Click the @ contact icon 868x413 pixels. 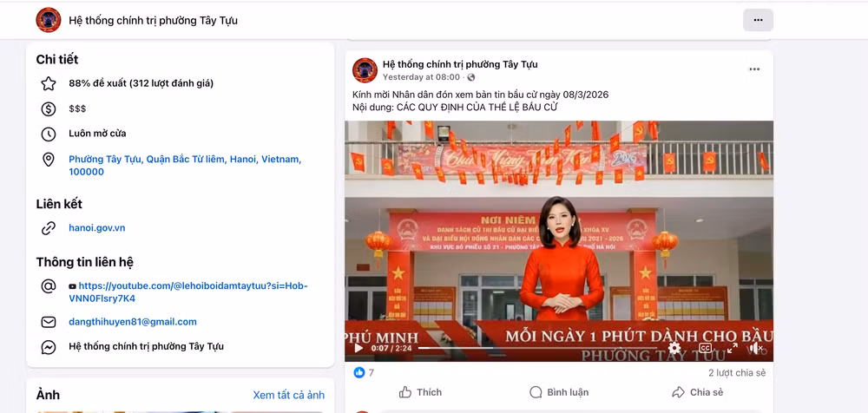(x=49, y=286)
